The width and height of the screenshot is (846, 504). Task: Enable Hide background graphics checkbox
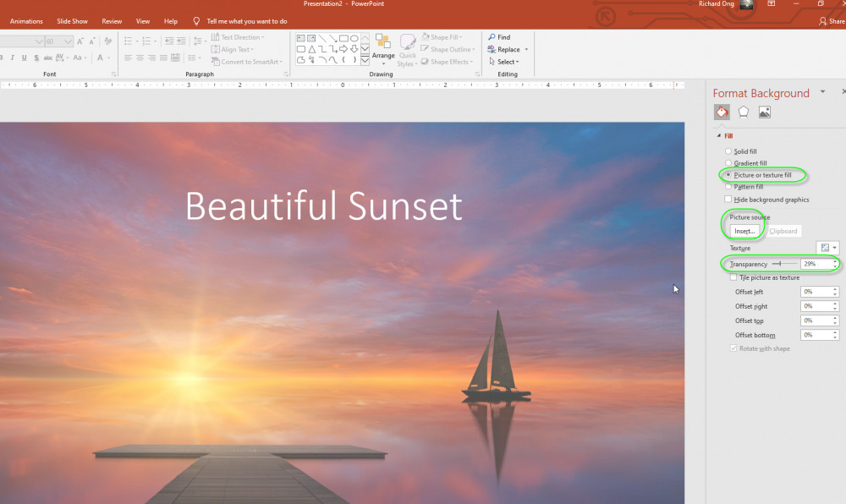[x=728, y=200]
